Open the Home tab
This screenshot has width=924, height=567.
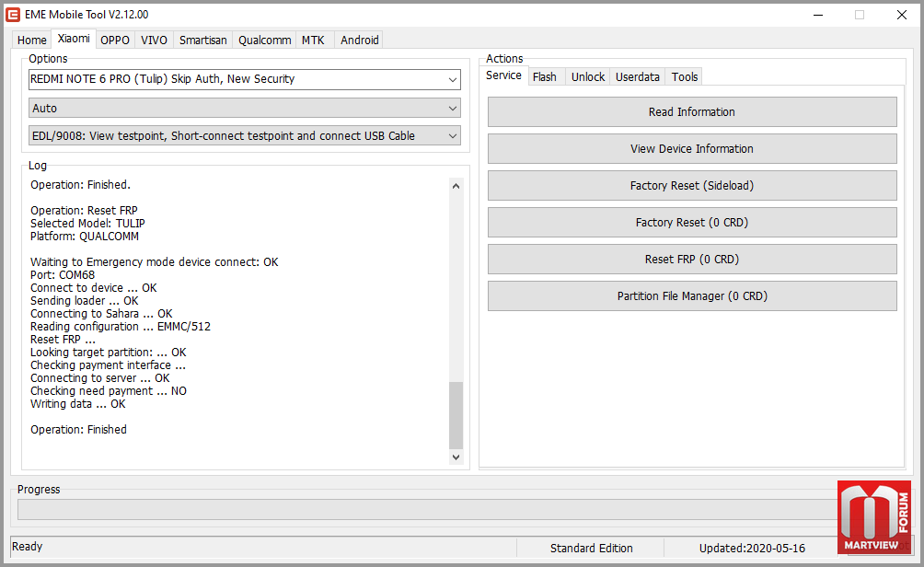[32, 40]
